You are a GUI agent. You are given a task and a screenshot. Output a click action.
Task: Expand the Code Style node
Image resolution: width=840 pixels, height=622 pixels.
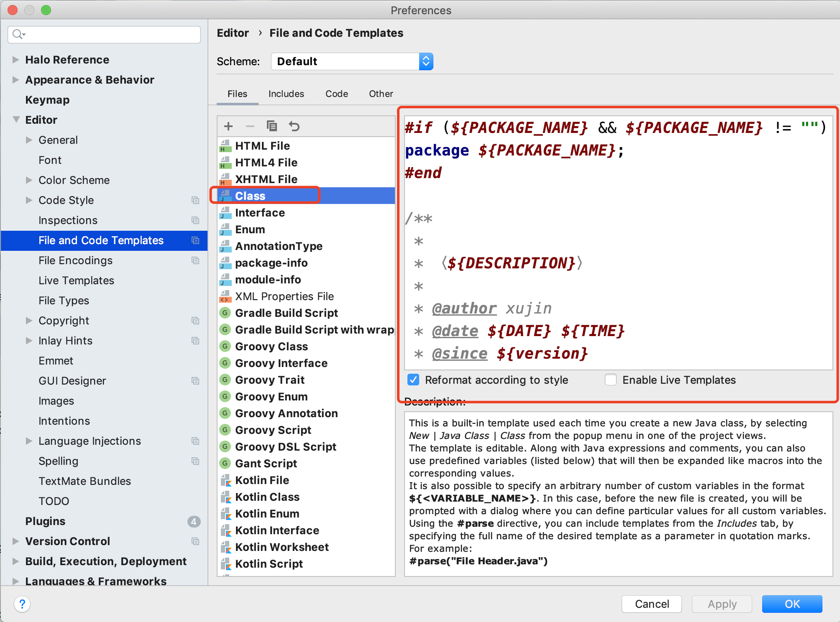point(29,200)
